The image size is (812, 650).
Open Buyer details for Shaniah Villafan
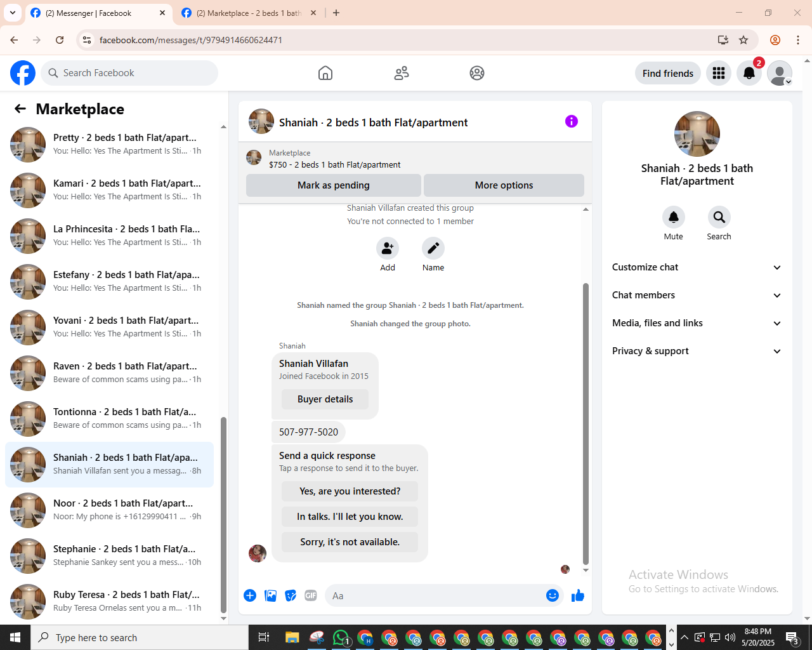325,399
